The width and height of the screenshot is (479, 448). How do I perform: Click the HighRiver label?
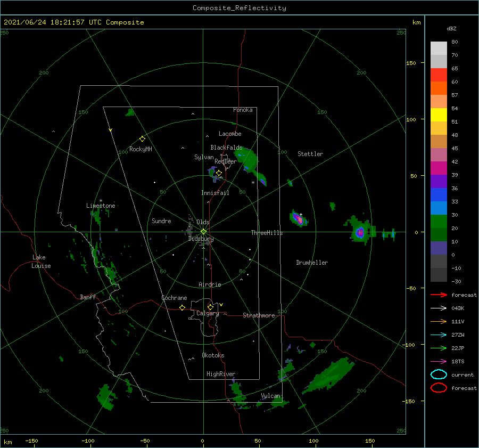coord(221,374)
